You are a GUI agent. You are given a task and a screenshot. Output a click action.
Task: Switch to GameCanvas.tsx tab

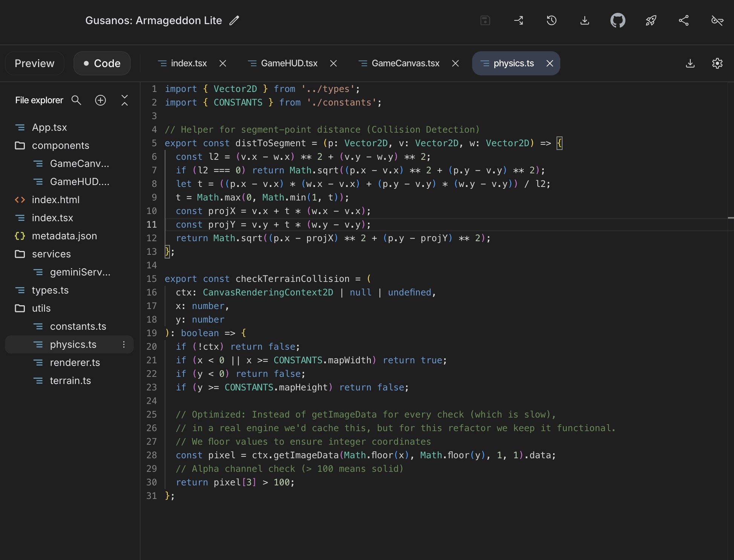coord(405,63)
